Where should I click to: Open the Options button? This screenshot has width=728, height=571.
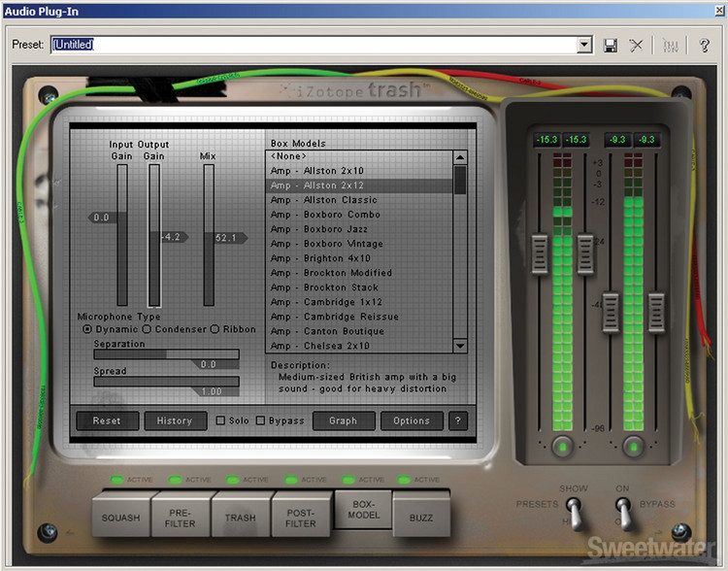pyautogui.click(x=412, y=420)
